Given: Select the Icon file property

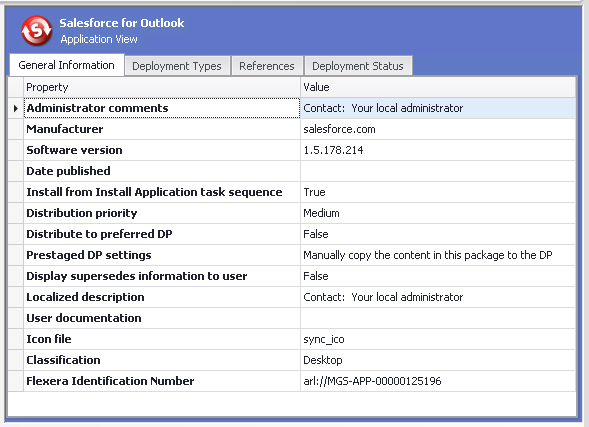Looking at the screenshot, I should coord(162,339).
